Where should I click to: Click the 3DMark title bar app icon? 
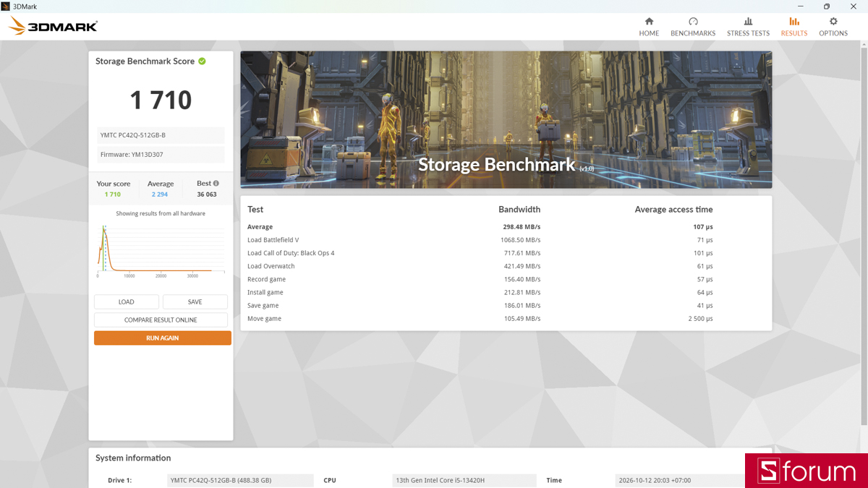pyautogui.click(x=6, y=6)
